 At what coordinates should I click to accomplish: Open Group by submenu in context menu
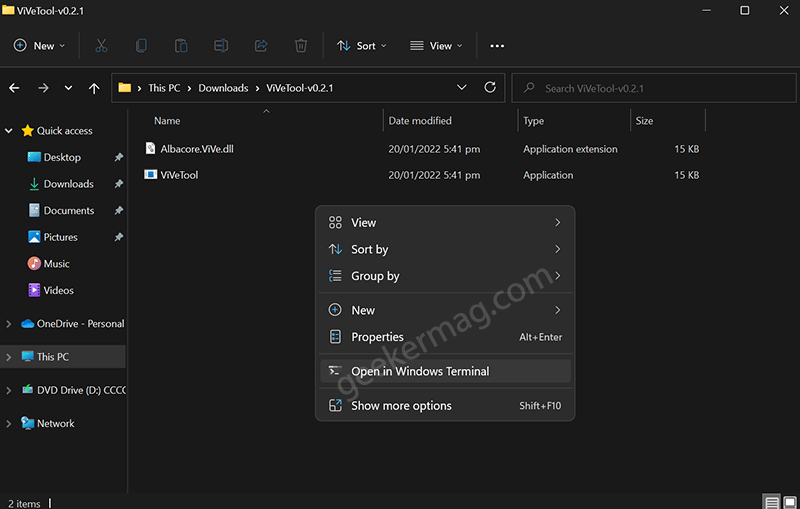click(445, 275)
